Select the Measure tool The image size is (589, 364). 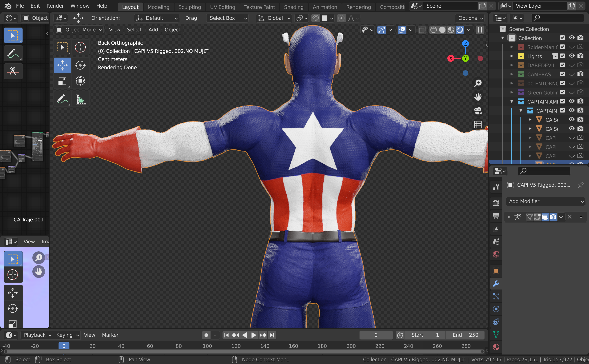tap(81, 99)
